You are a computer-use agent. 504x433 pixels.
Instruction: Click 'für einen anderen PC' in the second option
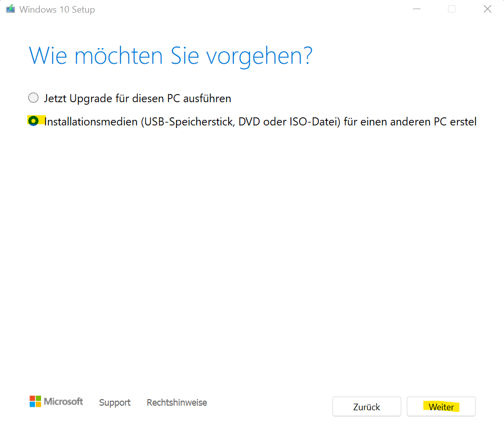pos(388,121)
